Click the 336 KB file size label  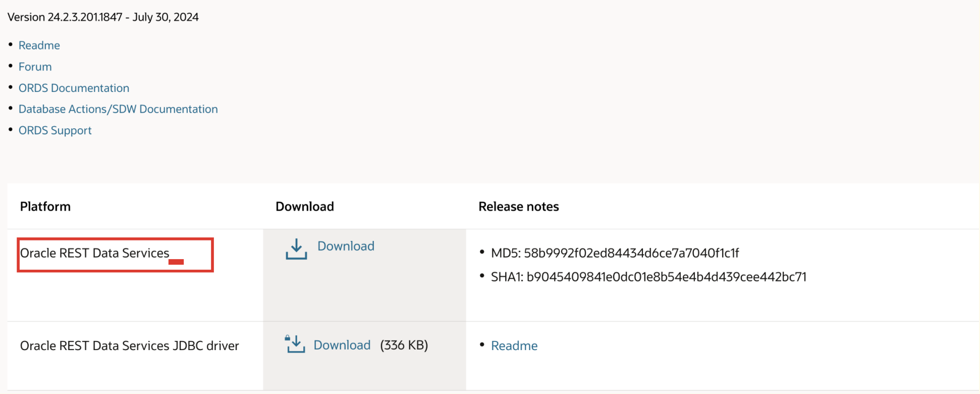coord(404,345)
